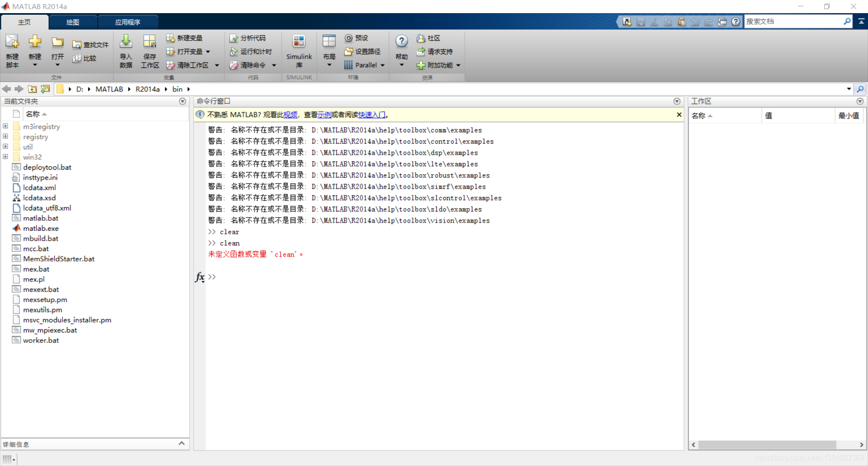
Task: Click the Parallel icon
Action: pos(348,65)
